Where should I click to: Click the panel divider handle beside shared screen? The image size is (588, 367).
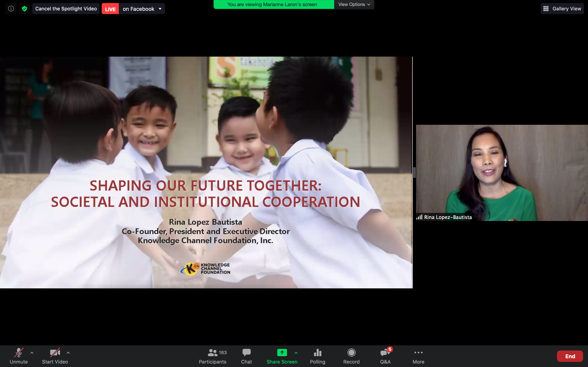(x=414, y=172)
